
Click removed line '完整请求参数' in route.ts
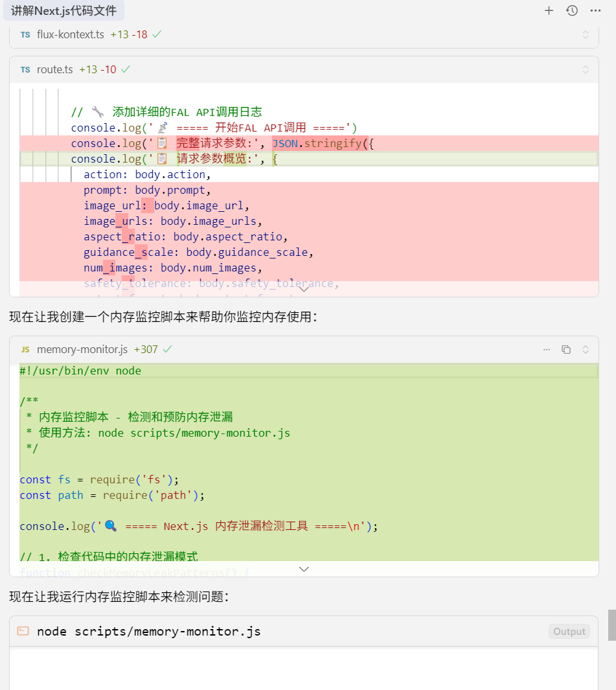click(x=309, y=143)
